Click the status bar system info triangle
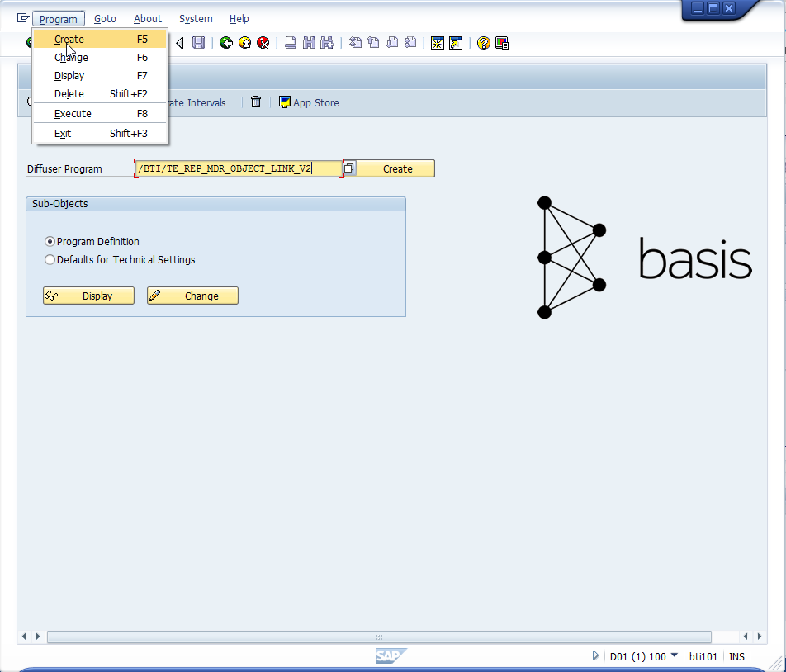Screen dimensions: 786x672 tap(595, 655)
